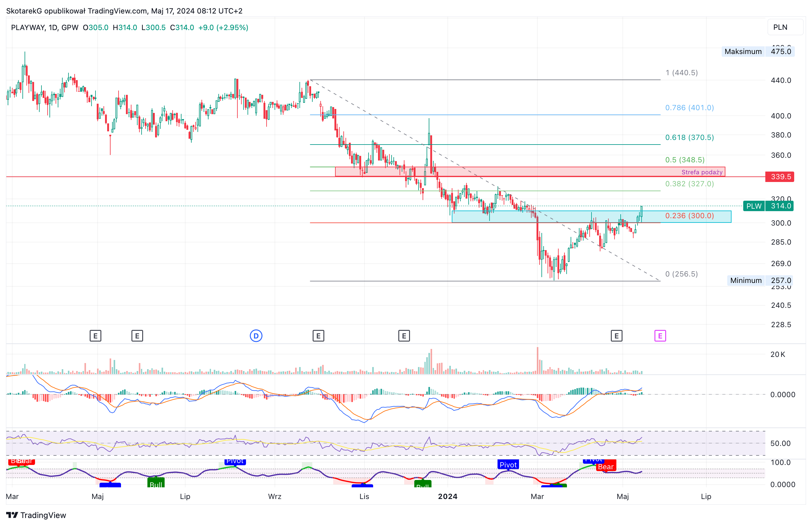Click the Minimum 257.0 label
The width and height of the screenshot is (812, 526).
click(760, 280)
